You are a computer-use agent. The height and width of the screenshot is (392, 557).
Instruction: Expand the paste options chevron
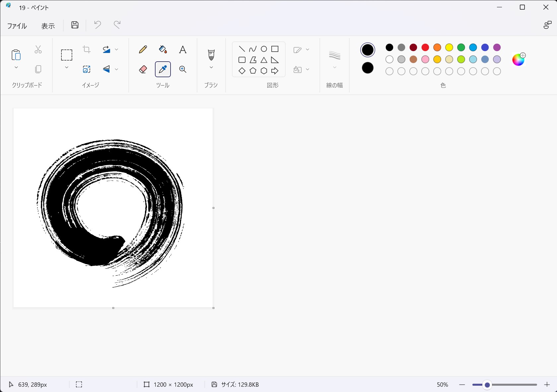tap(16, 68)
